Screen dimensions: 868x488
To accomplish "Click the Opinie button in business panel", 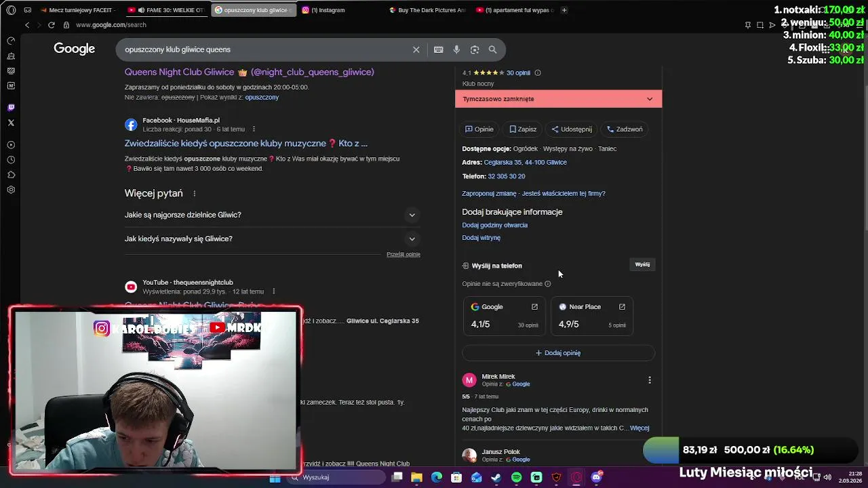I will point(479,129).
